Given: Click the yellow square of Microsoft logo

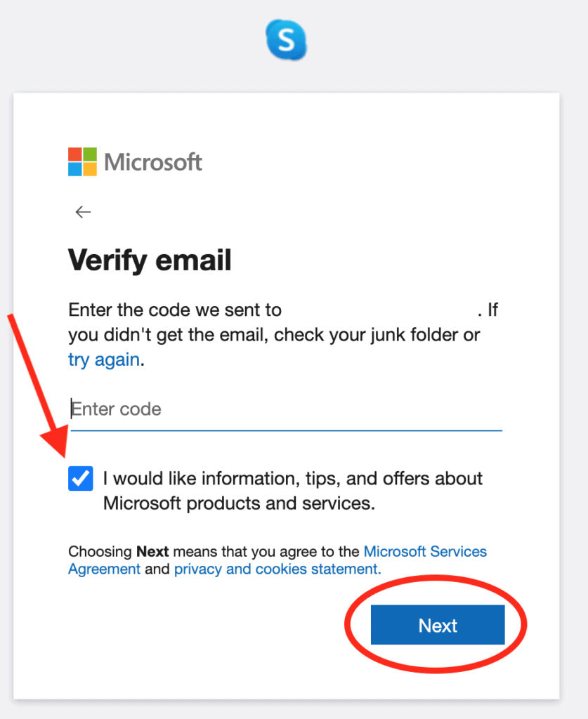Looking at the screenshot, I should pyautogui.click(x=90, y=169).
